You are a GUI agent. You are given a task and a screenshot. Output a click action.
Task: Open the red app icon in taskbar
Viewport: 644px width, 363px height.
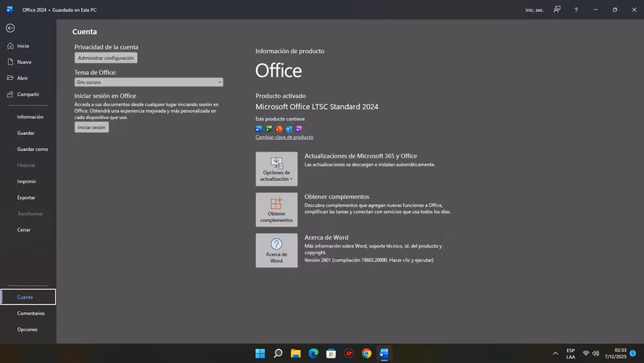[349, 354]
